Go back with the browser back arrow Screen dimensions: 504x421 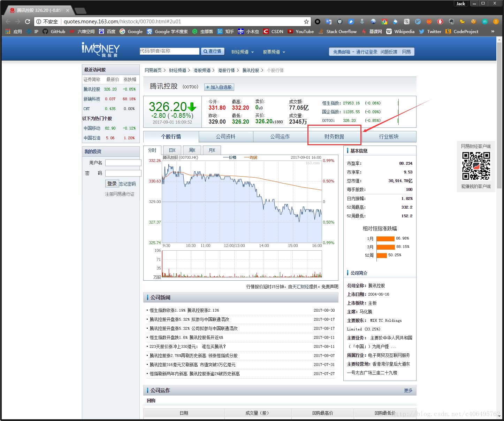(x=8, y=22)
